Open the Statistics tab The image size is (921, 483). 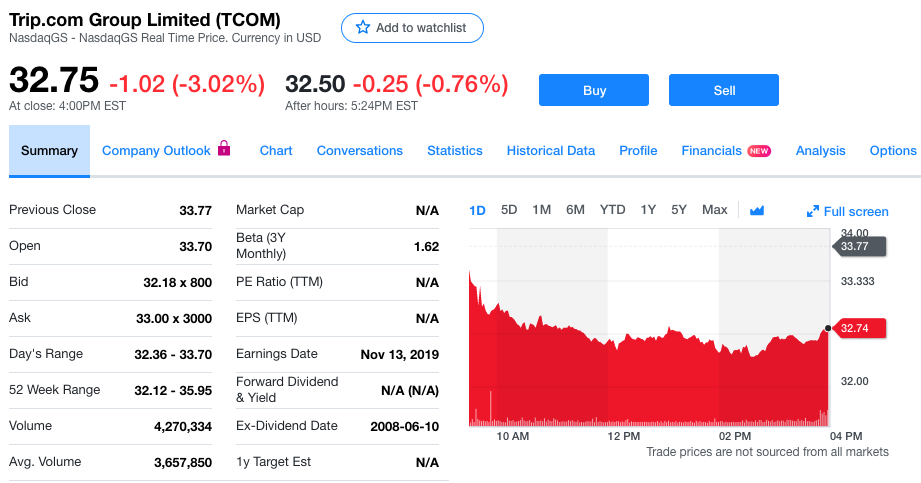tap(455, 150)
